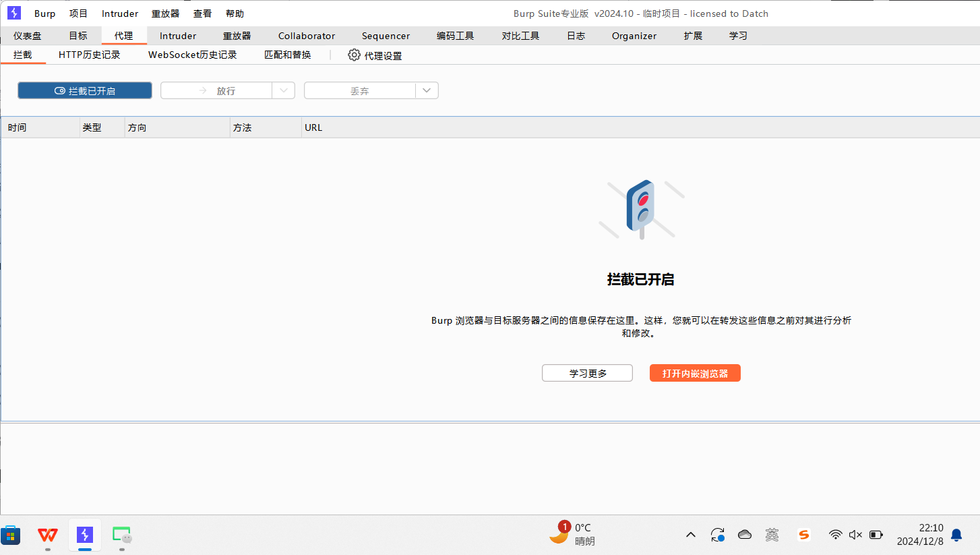Open the OneDrive cloud tray icon
Viewport: 980px width, 555px height.
tap(745, 535)
